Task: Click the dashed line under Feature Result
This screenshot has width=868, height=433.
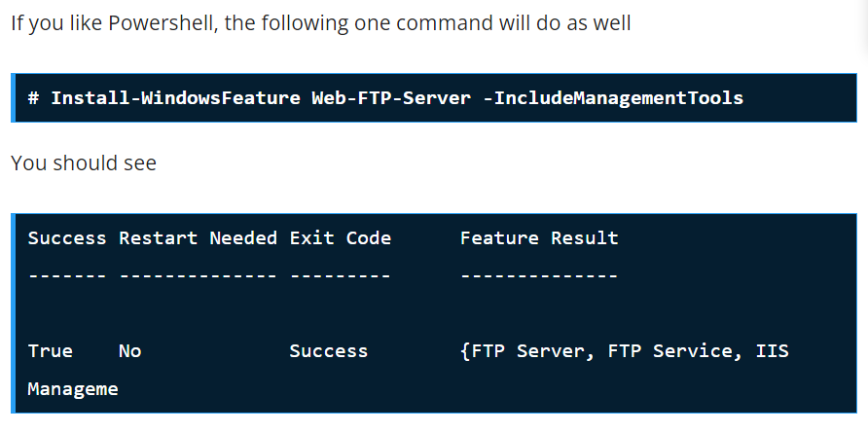Action: tap(539, 276)
